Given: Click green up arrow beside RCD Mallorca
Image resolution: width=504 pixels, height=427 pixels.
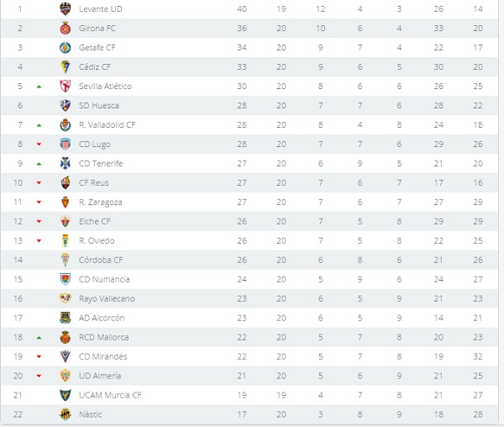Looking at the screenshot, I should coord(39,338).
